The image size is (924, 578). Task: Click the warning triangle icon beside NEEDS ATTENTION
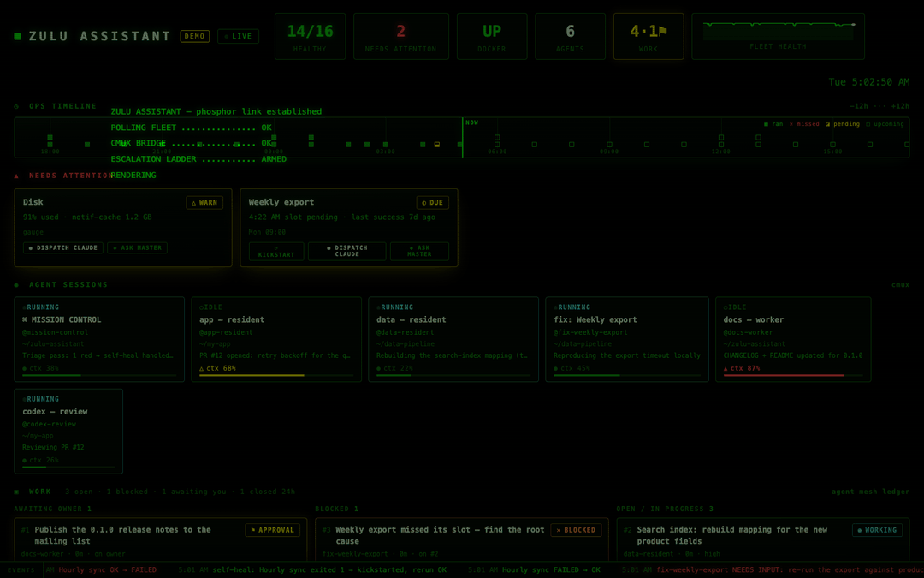pos(16,176)
